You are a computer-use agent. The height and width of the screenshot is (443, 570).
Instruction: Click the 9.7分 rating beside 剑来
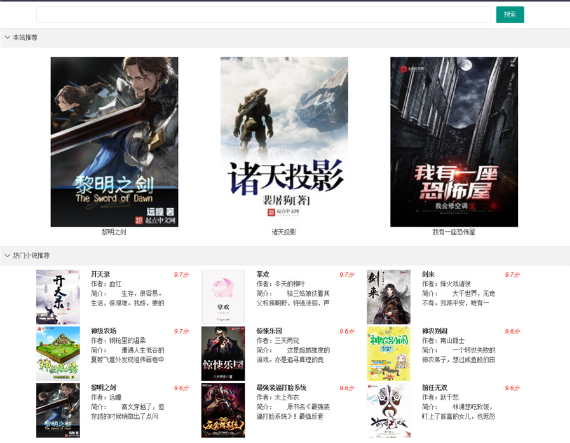tap(512, 275)
